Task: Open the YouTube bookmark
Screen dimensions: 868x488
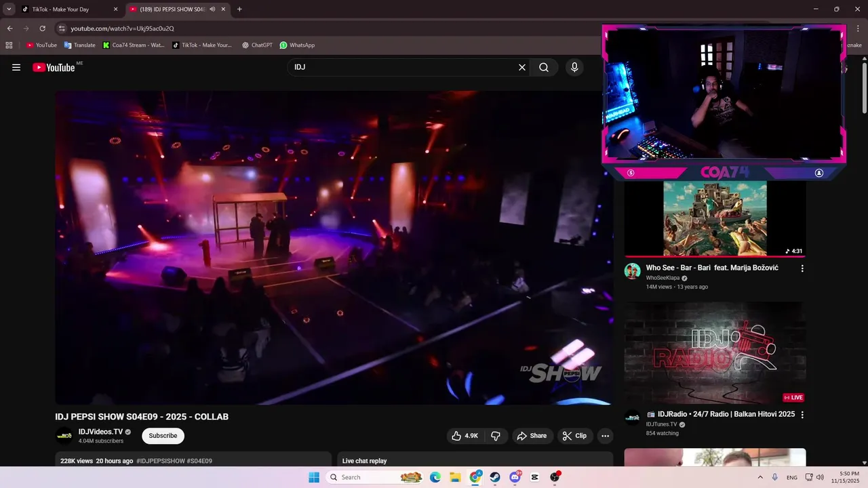Action: pyautogui.click(x=41, y=45)
